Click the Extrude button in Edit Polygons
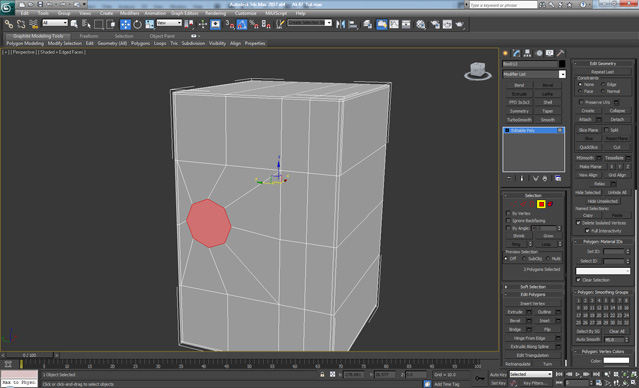Viewport: 639px width, 388px height. tap(515, 312)
